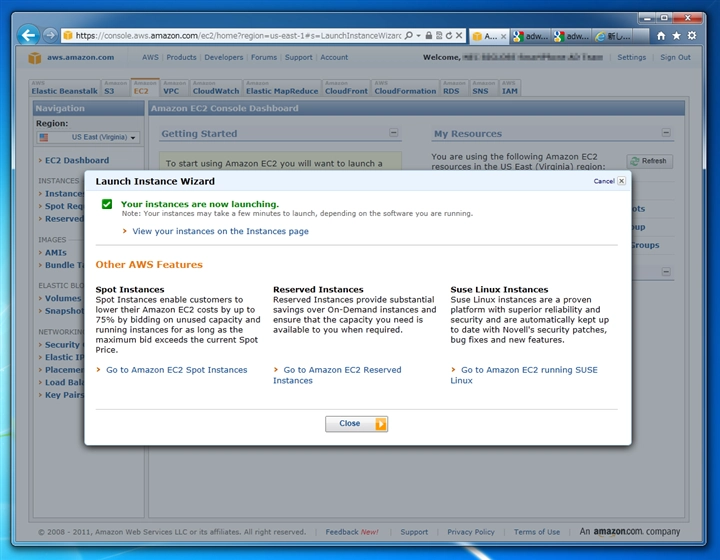720x560 pixels.
Task: Open address bar autocomplete dropdown arrow
Action: coord(418,35)
